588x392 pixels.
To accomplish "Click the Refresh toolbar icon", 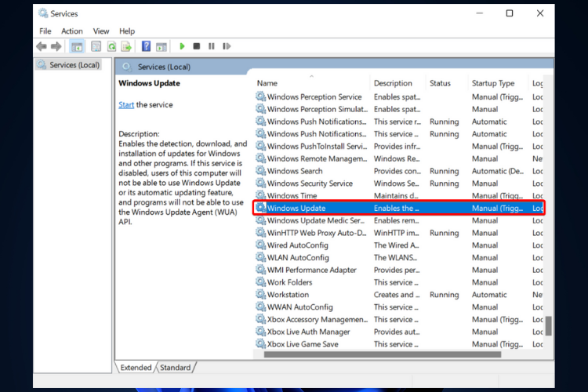I will (x=112, y=47).
